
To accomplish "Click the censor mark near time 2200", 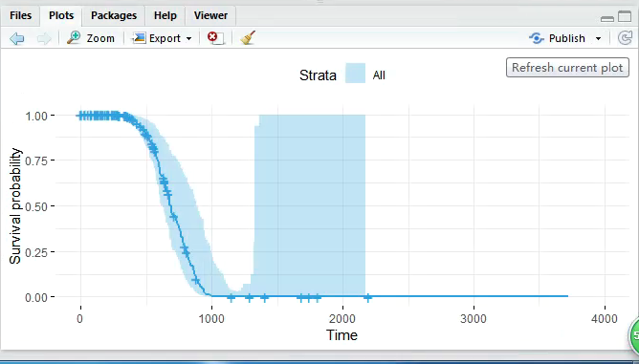I will (367, 298).
